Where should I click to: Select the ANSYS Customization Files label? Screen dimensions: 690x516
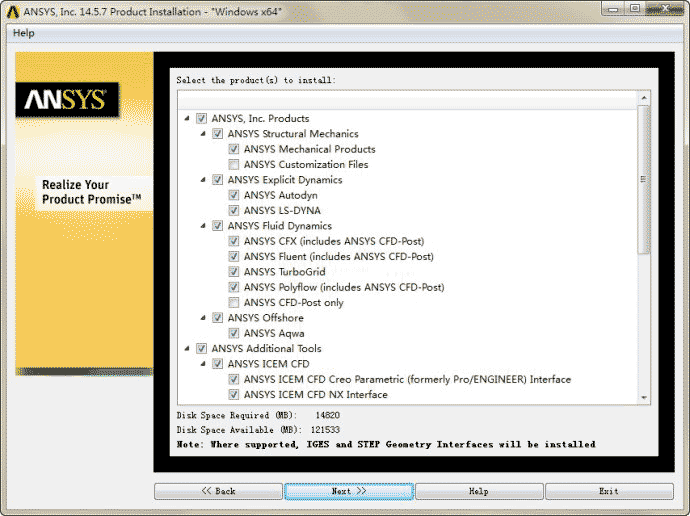coord(306,165)
